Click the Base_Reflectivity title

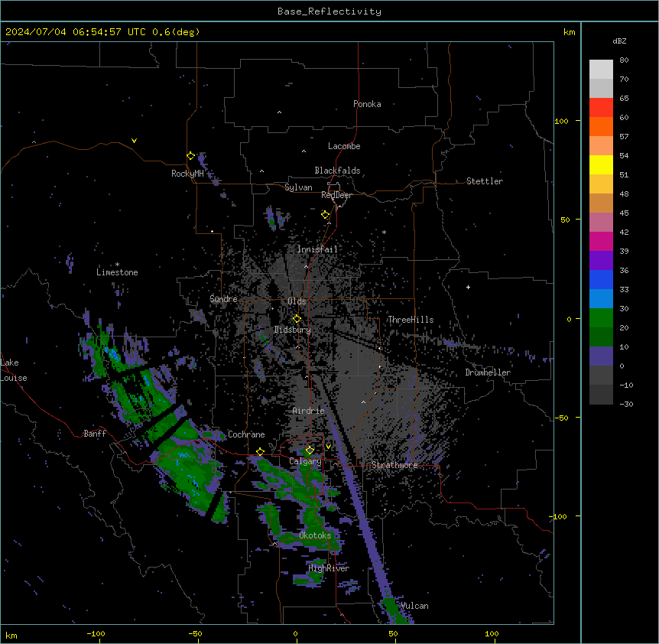[x=329, y=11]
